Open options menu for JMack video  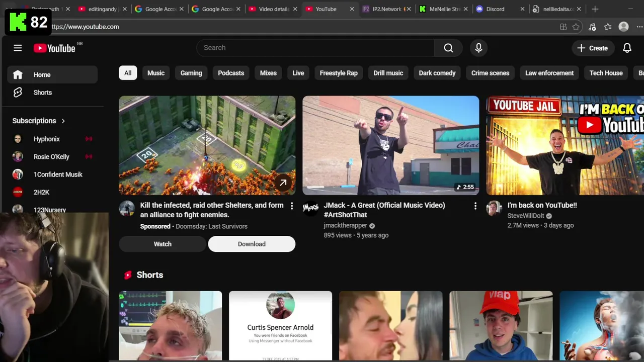[475, 206]
